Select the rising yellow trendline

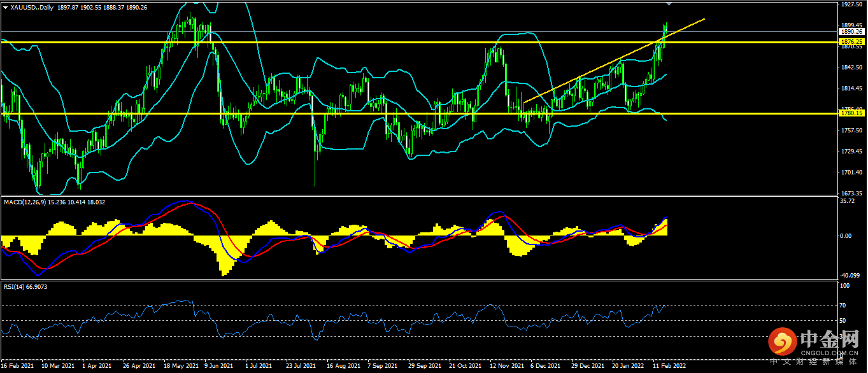615,60
